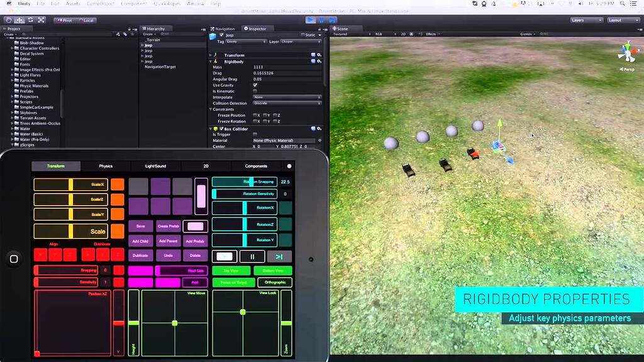Check Freeze Position X constraint

(255, 115)
